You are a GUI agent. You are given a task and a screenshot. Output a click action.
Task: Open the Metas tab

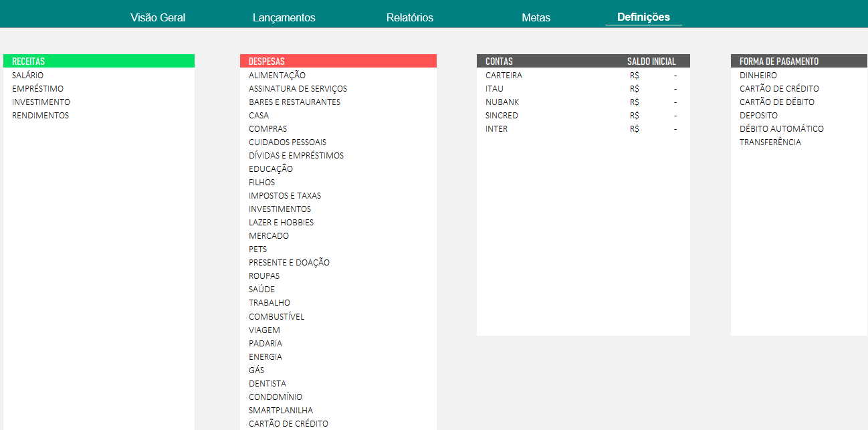[x=536, y=17]
